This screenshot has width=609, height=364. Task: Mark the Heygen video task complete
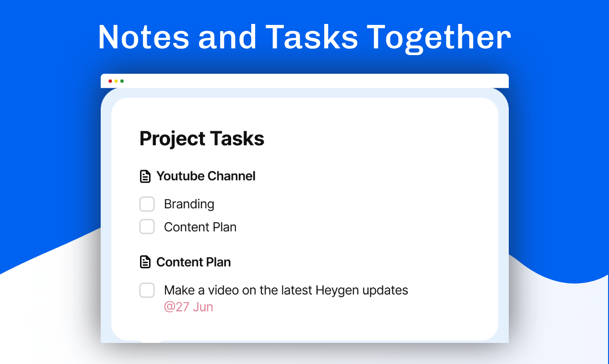(x=147, y=290)
